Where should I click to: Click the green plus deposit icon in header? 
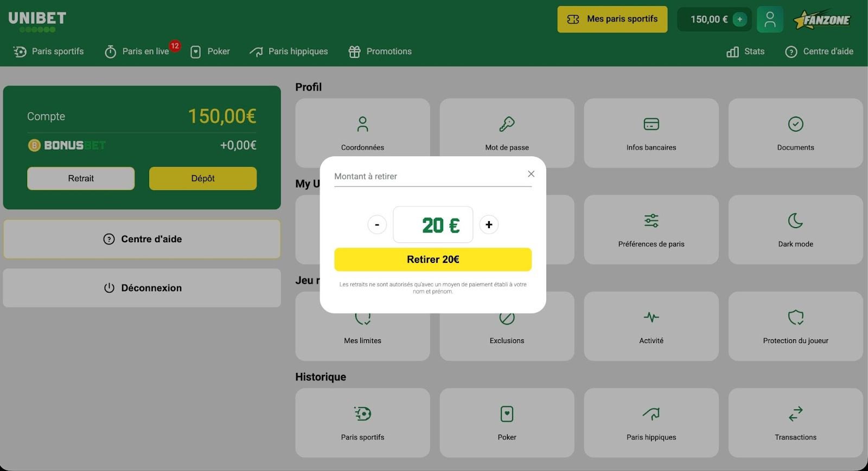(739, 20)
